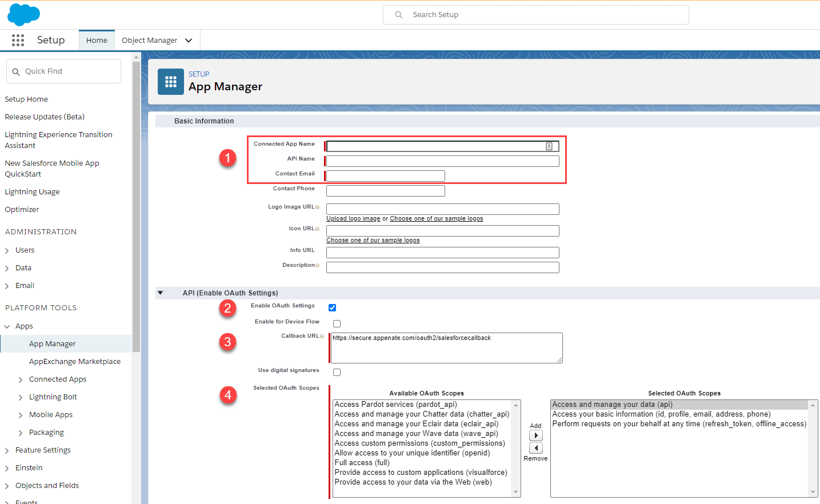Collapse the Apps tree node

[x=7, y=326]
